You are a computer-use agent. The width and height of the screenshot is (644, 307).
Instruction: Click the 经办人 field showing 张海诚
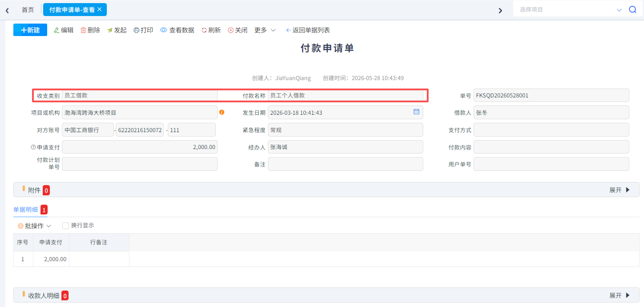345,147
